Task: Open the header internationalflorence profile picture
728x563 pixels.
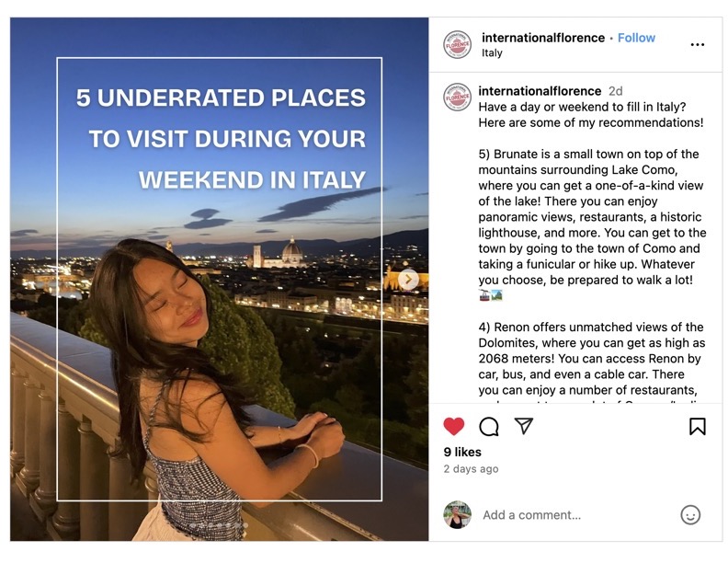Action: coord(457,44)
